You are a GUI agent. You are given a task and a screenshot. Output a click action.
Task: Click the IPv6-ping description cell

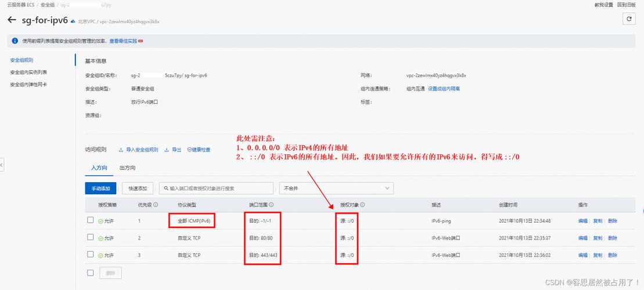coord(441,220)
